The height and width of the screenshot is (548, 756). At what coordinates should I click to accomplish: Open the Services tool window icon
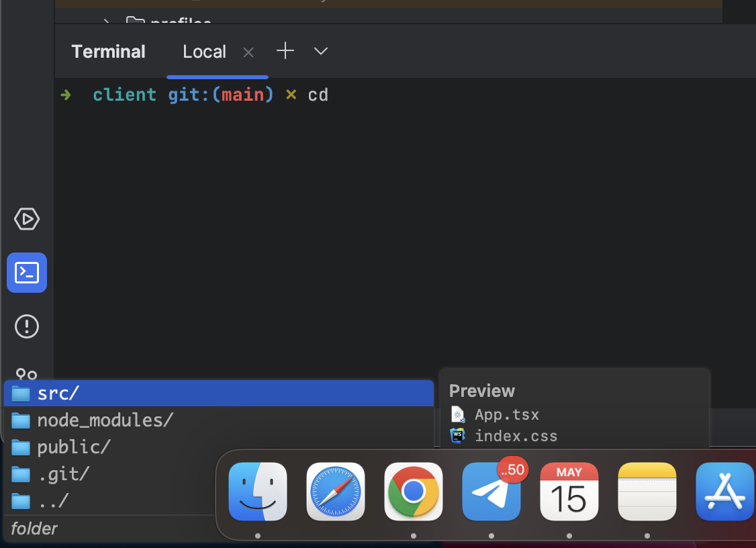point(26,219)
